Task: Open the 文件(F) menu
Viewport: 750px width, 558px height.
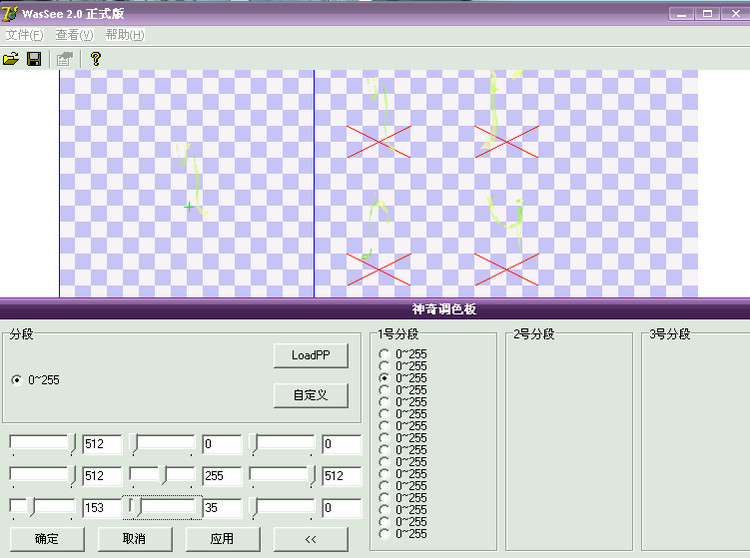Action: pos(24,35)
